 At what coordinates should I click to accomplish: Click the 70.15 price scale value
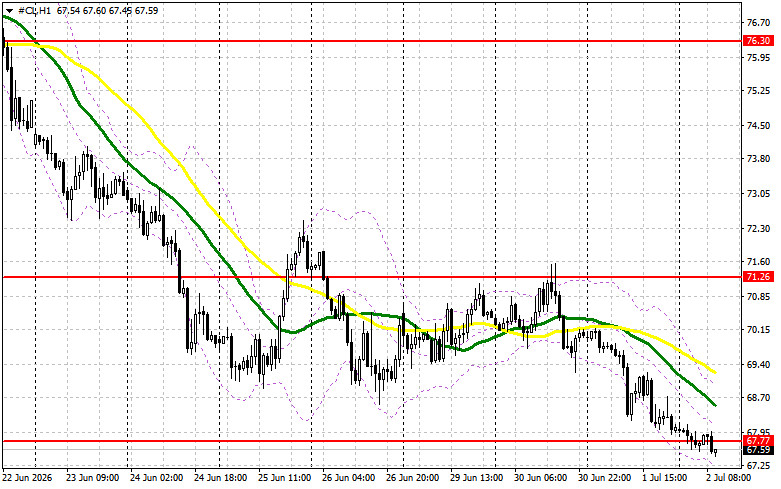pyautogui.click(x=759, y=330)
